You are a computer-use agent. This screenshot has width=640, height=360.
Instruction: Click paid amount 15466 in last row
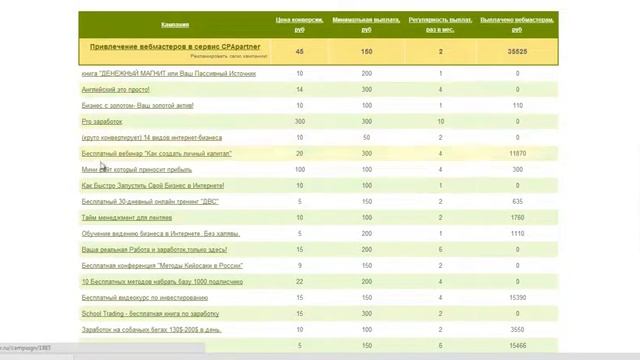pyautogui.click(x=518, y=346)
